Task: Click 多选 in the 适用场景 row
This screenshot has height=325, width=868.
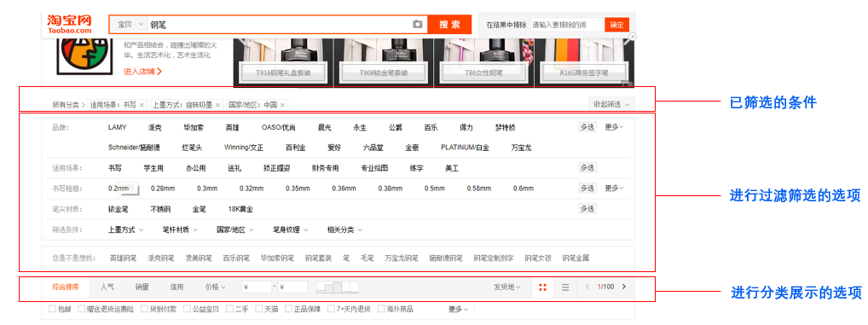Action: point(587,168)
